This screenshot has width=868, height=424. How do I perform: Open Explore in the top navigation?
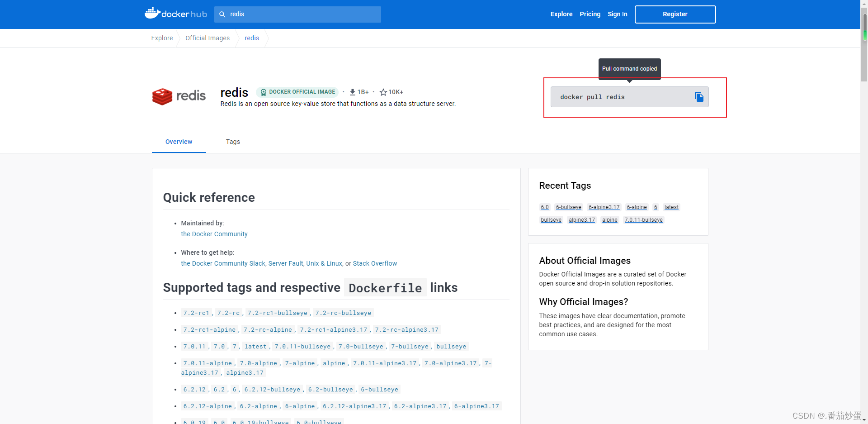point(561,14)
